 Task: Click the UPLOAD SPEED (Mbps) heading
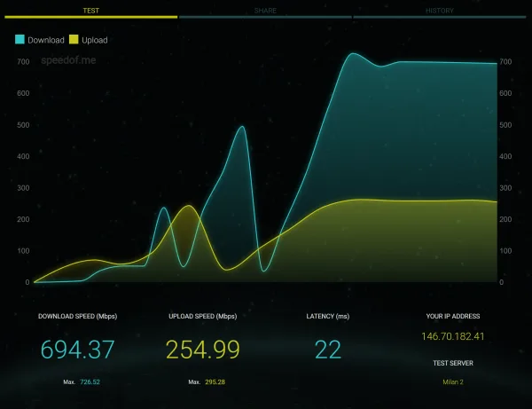(202, 317)
